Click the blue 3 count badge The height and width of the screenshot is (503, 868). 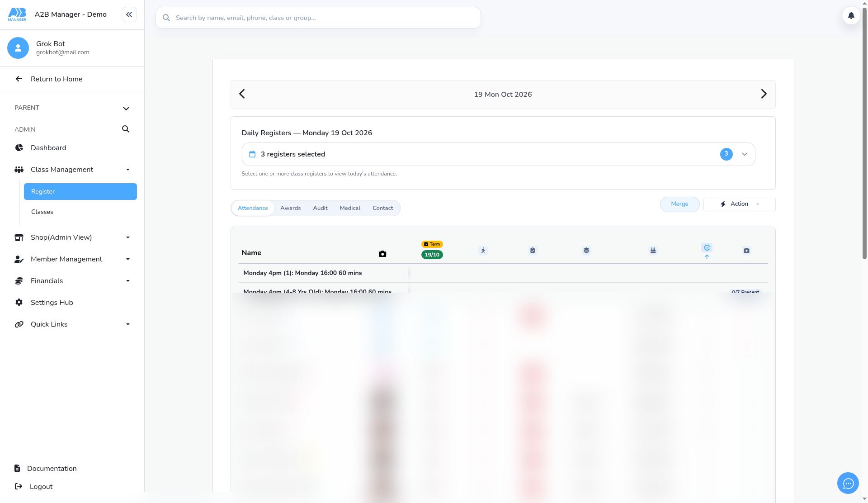(x=726, y=154)
